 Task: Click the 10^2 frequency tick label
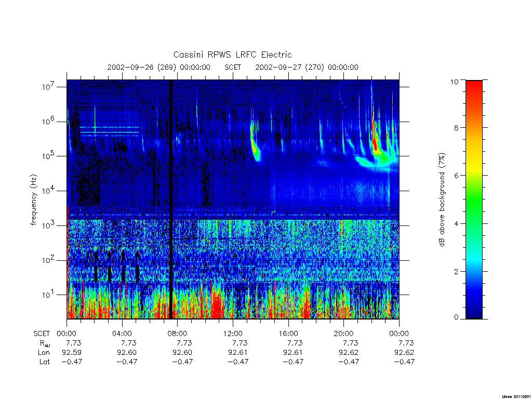[49, 260]
